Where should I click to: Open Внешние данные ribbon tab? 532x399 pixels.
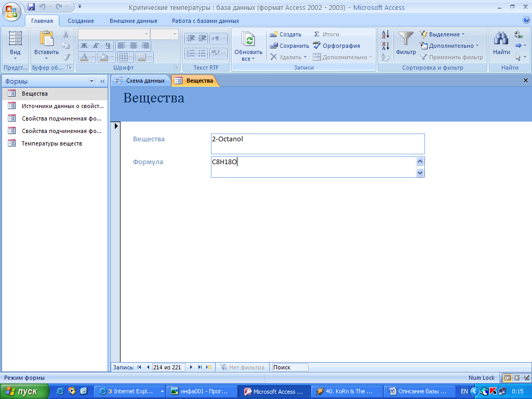[x=134, y=21]
